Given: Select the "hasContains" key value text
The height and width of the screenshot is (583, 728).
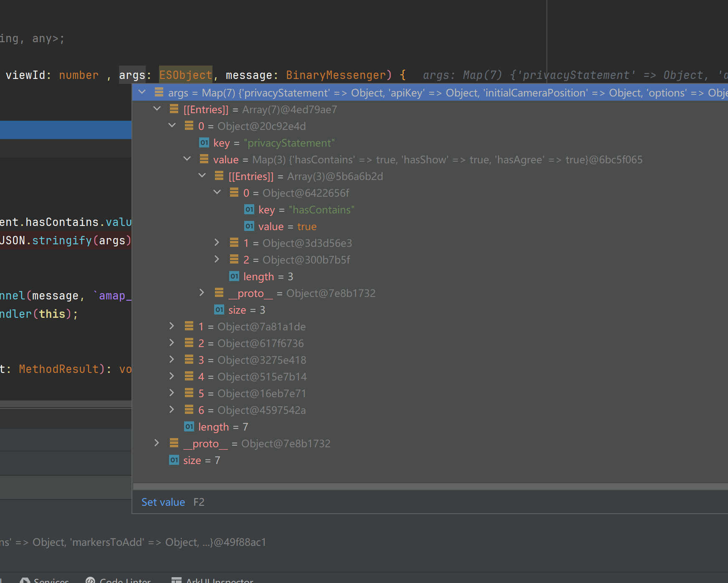Looking at the screenshot, I should (x=321, y=210).
